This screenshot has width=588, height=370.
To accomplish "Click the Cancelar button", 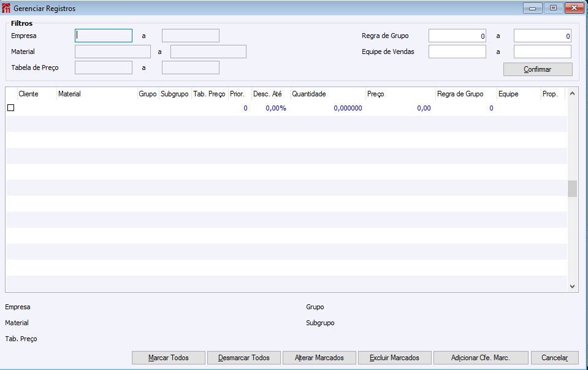I will [555, 358].
